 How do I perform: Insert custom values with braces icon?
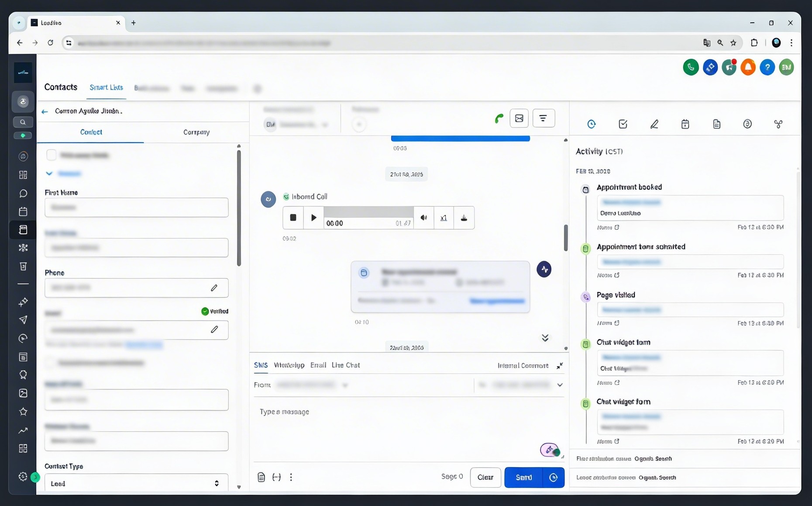276,477
